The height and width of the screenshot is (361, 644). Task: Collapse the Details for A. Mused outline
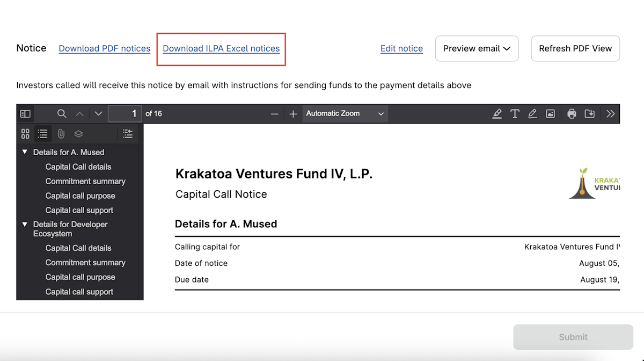(x=25, y=153)
